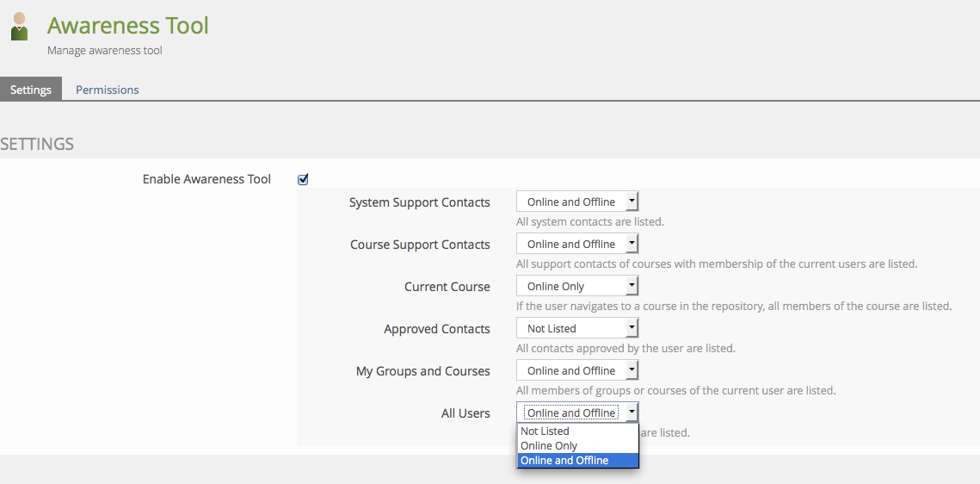Expand the Current Course dropdown
980x484 pixels.
pyautogui.click(x=576, y=286)
